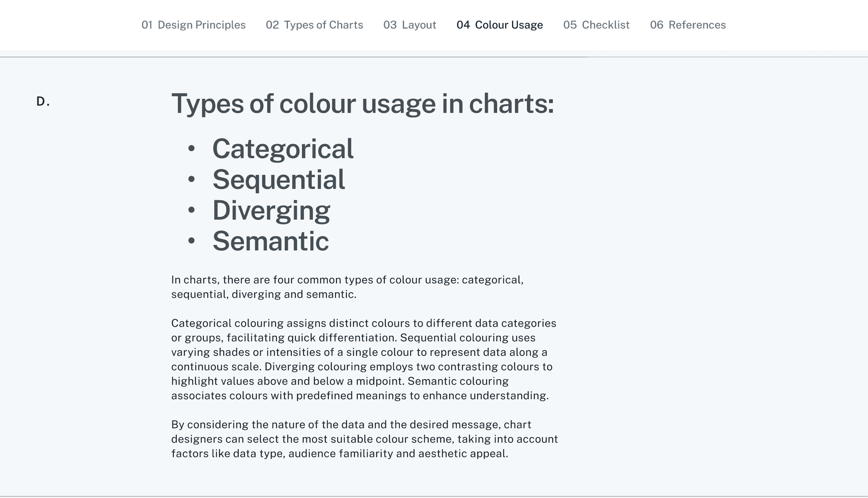This screenshot has width=868, height=498.
Task: Open the References section
Action: pos(687,25)
